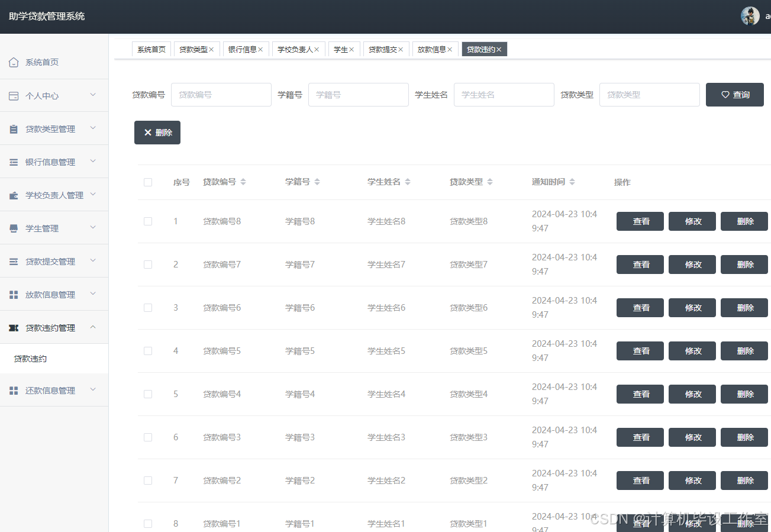Check the row for 贷款编号7
Viewport: 771px width, 532px height.
tap(148, 265)
